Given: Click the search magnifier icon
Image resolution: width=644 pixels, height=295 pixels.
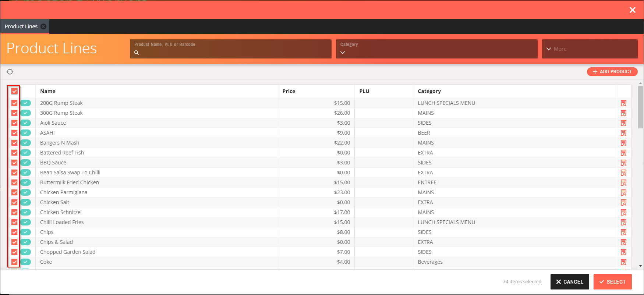Looking at the screenshot, I should [x=137, y=53].
